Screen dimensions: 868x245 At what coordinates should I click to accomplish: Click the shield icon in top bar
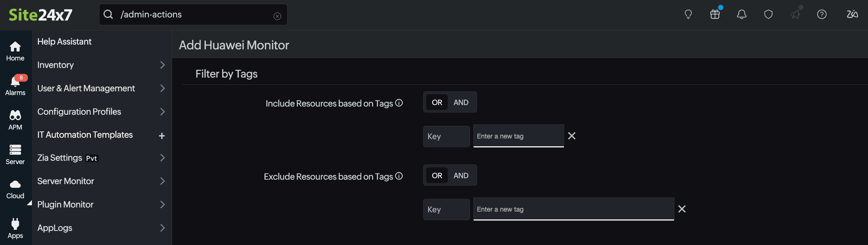tap(768, 14)
